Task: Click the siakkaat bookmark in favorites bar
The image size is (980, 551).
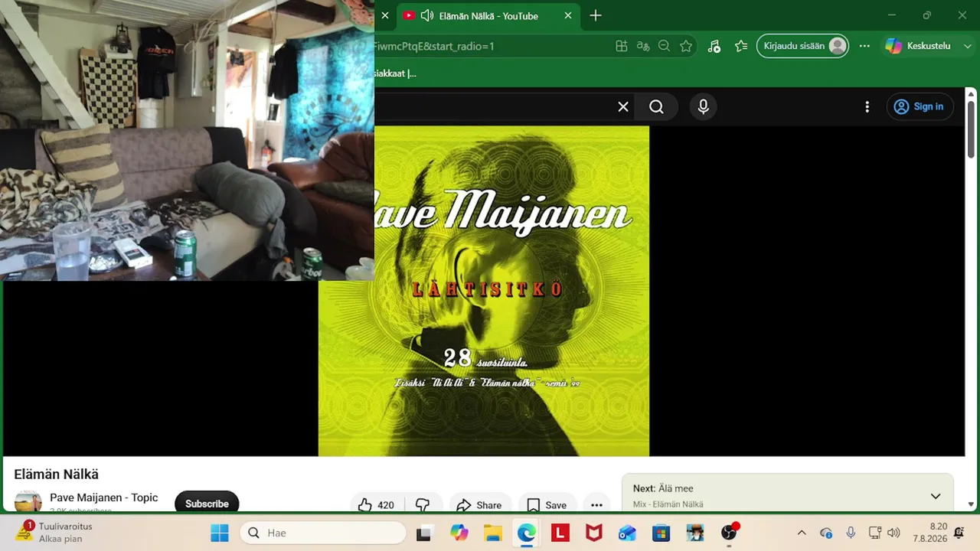Action: coord(395,73)
